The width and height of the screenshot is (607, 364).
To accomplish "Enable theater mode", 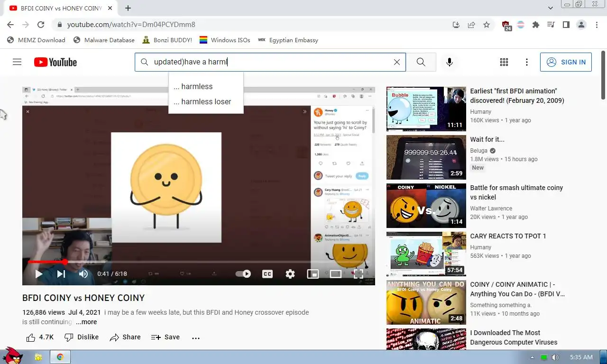I will point(336,273).
